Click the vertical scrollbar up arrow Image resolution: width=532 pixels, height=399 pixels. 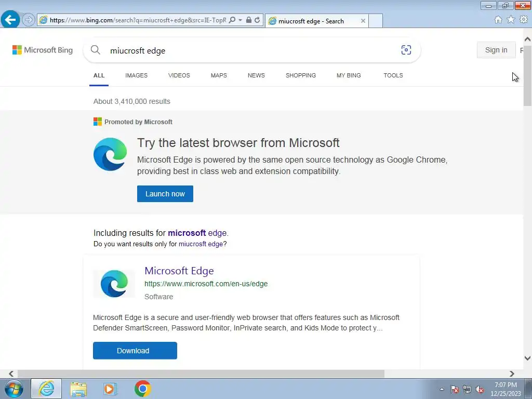click(x=528, y=39)
